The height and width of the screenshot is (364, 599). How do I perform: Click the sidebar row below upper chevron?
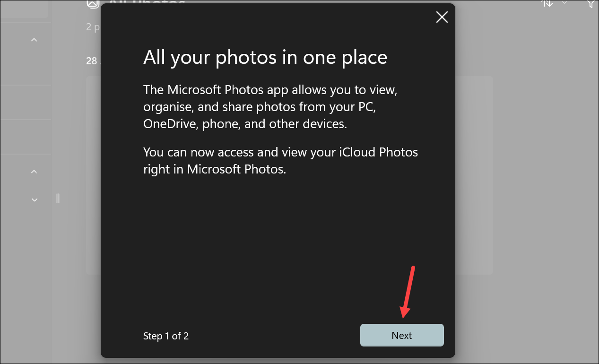click(25, 103)
